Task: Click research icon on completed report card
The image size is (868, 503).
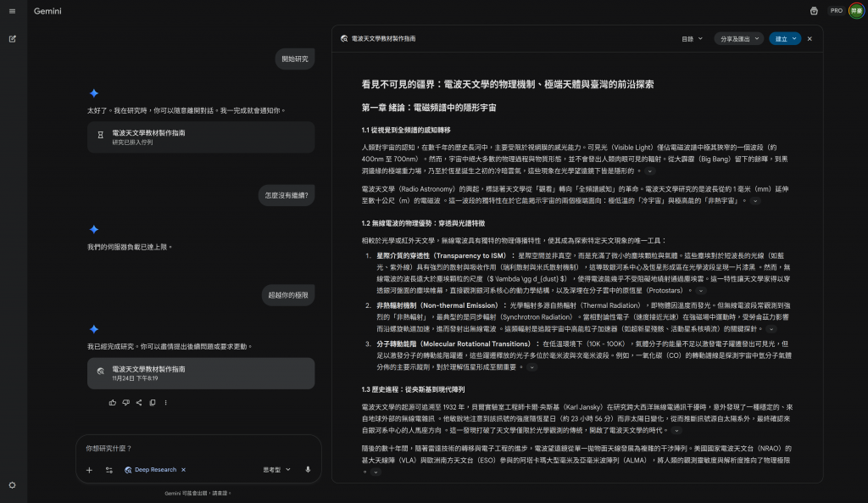Action: tap(100, 372)
